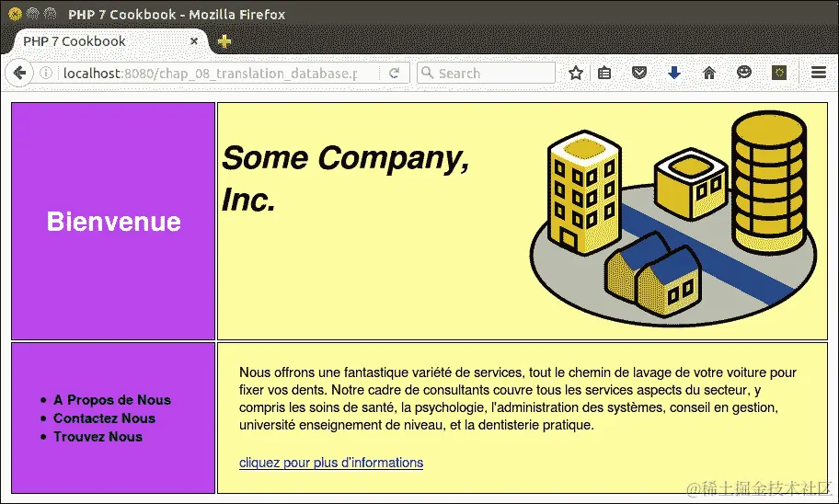Image resolution: width=839 pixels, height=504 pixels.
Task: Open the Downloads arrow panel
Action: click(674, 73)
